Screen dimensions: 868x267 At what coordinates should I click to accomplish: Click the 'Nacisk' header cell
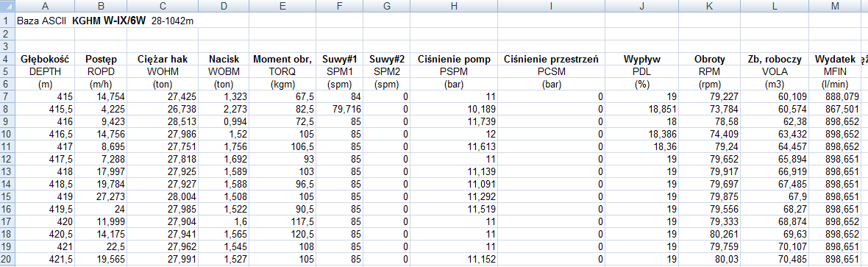[223, 59]
